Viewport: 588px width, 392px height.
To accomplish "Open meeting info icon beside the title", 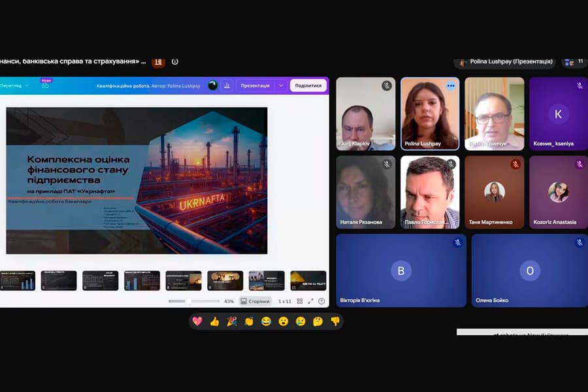I will click(x=174, y=61).
